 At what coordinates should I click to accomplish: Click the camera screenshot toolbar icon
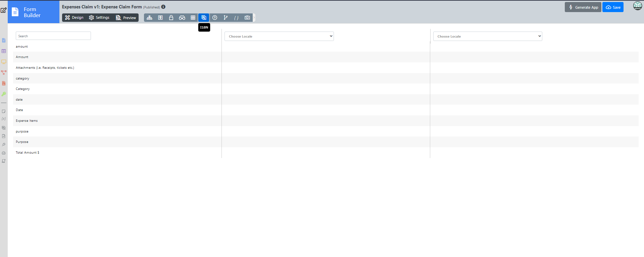tap(247, 18)
